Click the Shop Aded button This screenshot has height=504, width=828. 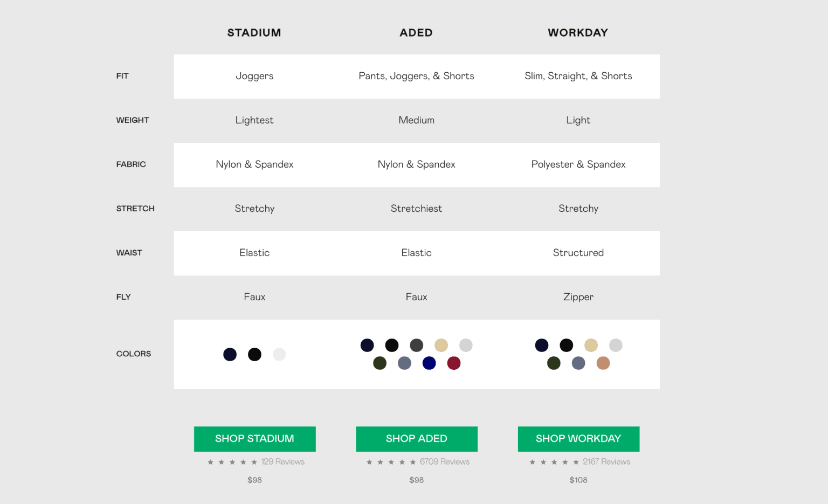click(417, 439)
